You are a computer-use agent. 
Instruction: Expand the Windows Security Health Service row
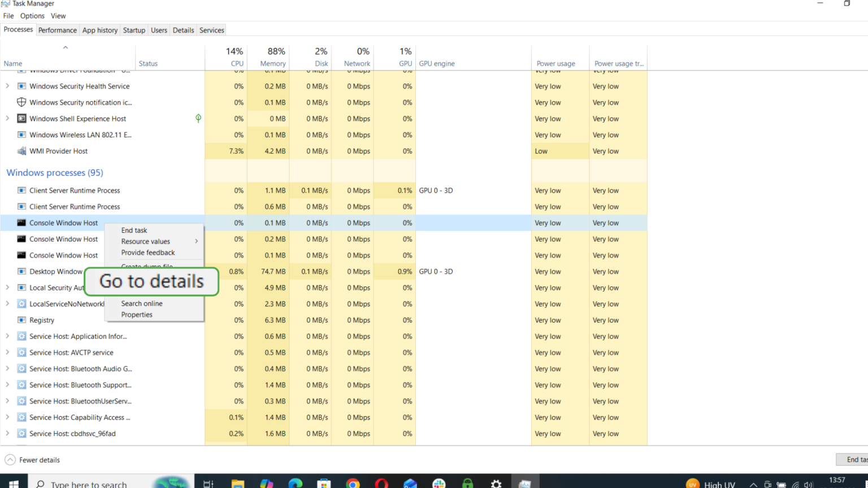(x=7, y=86)
